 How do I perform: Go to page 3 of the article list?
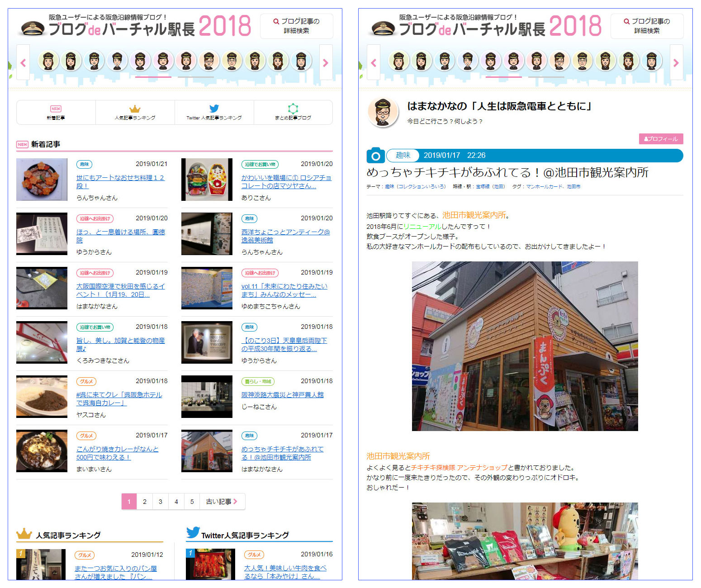point(161,502)
